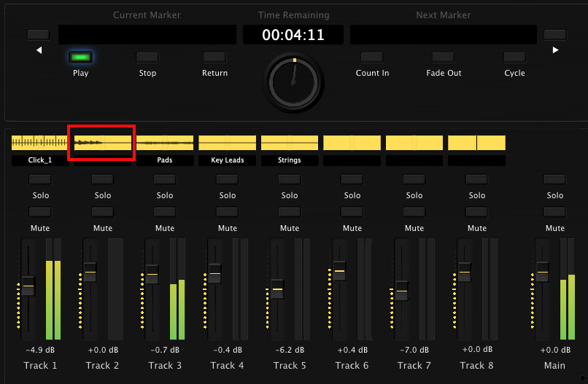The image size is (588, 384).
Task: Solo Track 1
Action: [40, 179]
